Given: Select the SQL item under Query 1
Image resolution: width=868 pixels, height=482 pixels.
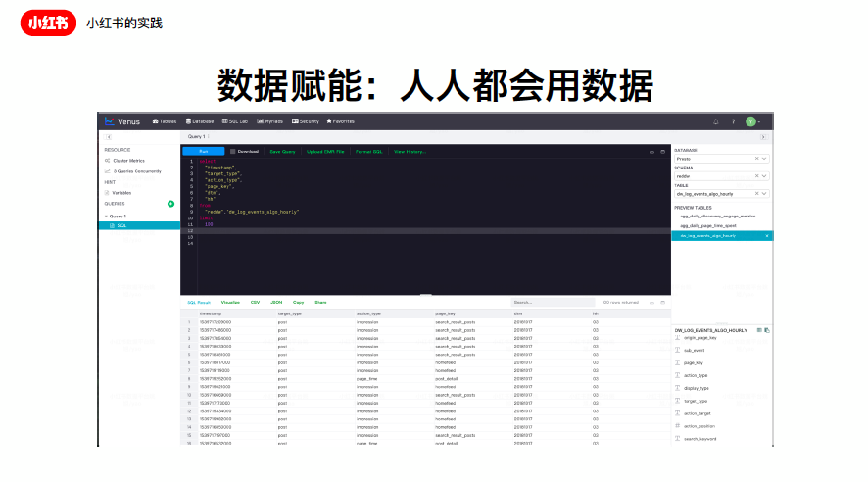Looking at the screenshot, I should (x=139, y=225).
